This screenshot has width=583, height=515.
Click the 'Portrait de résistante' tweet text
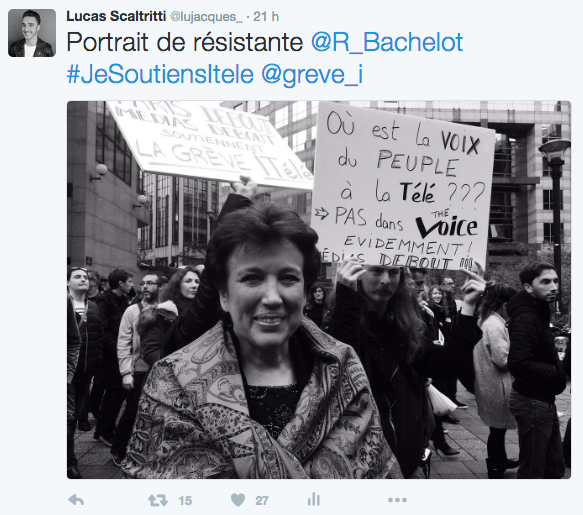185,42
